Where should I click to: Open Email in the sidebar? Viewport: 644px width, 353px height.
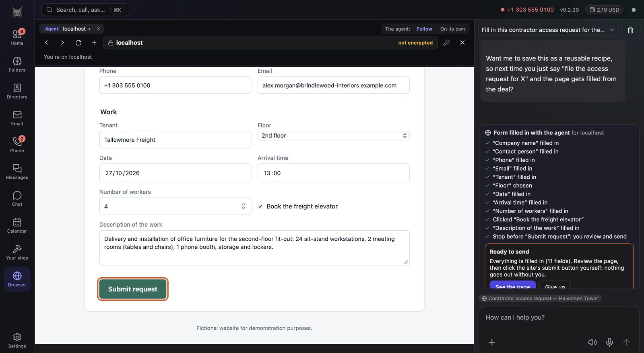coord(17,118)
